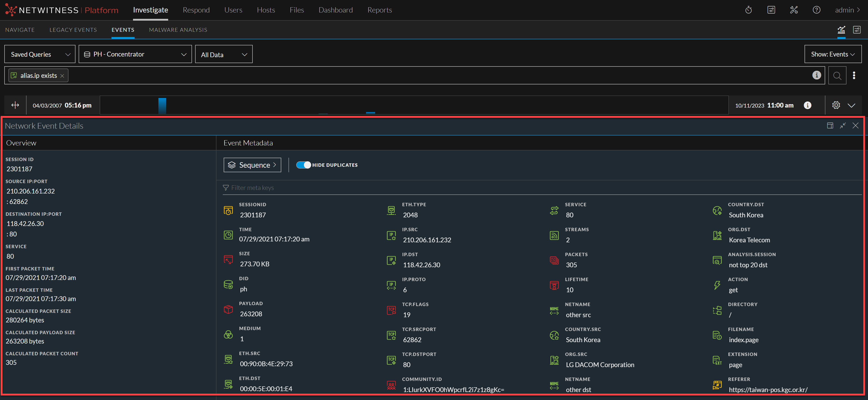Click the help question mark icon

(x=816, y=10)
